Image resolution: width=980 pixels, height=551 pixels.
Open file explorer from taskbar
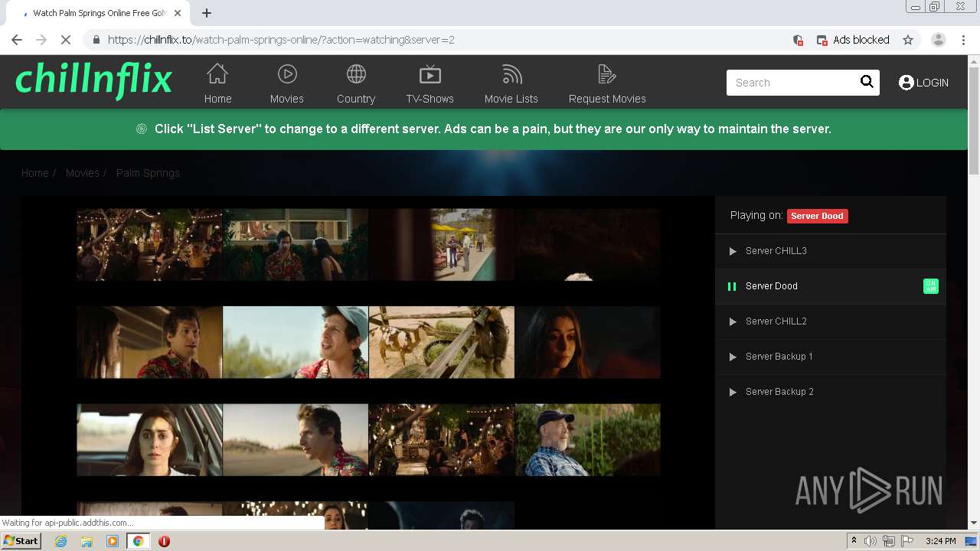(x=87, y=541)
